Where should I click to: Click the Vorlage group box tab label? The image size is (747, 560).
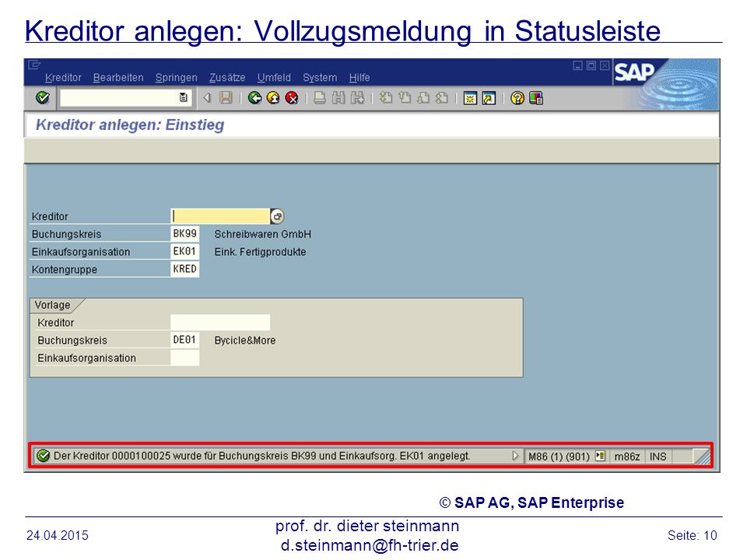[52, 305]
